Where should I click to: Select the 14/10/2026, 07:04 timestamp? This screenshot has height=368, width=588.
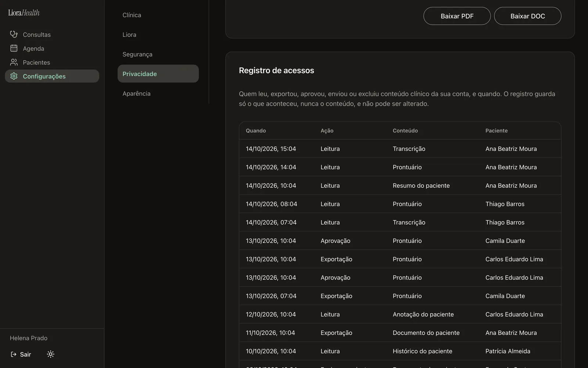click(x=271, y=222)
